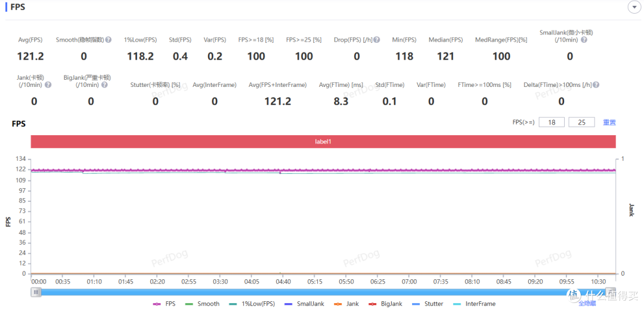Toggle the Jank legend entry

pyautogui.click(x=346, y=304)
